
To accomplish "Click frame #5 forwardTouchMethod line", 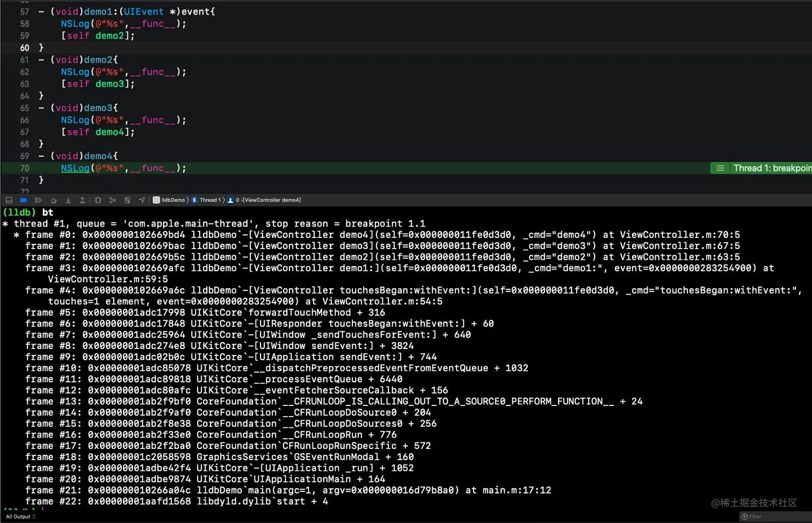I will (x=205, y=313).
